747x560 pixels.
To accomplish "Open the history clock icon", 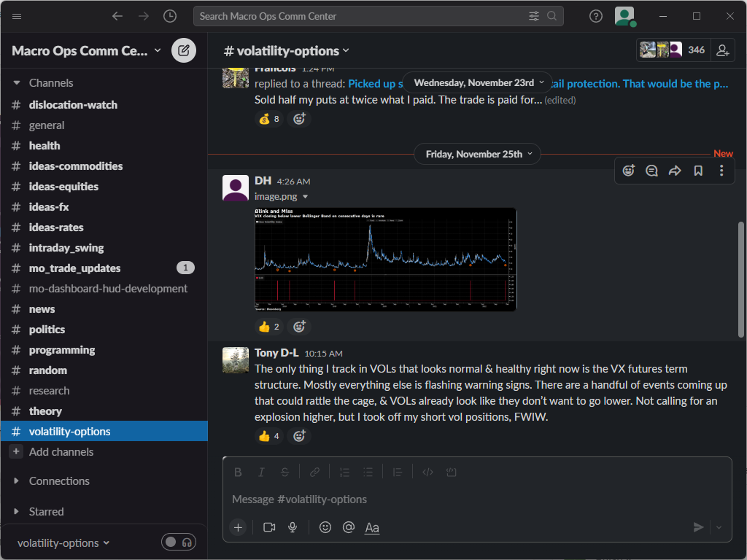I will click(170, 16).
